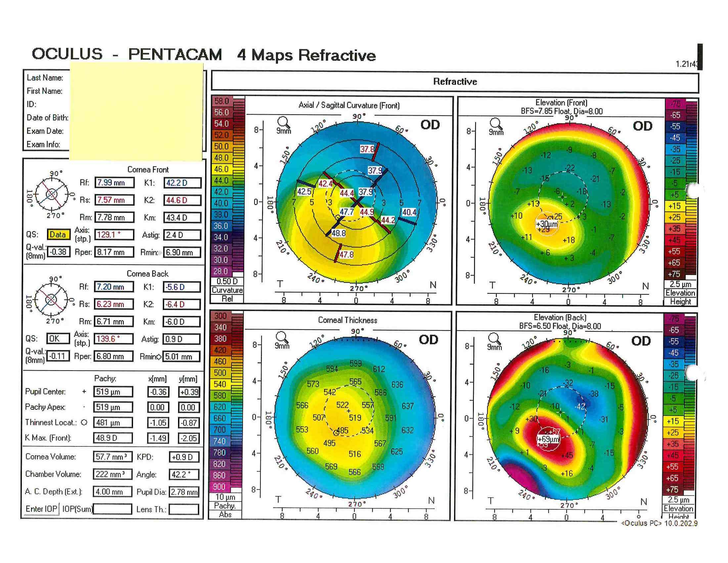Click the Pupil Center plus symbol

coord(84,391)
